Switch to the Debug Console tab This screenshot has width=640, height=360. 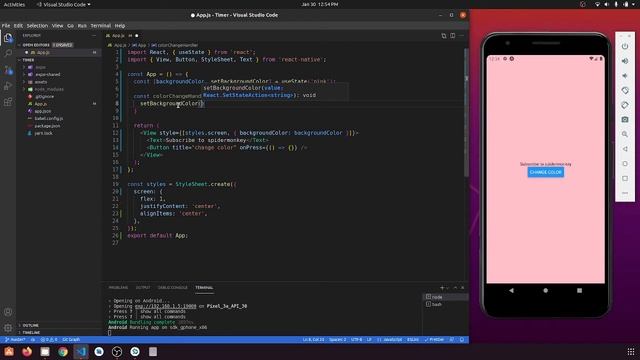coord(173,288)
